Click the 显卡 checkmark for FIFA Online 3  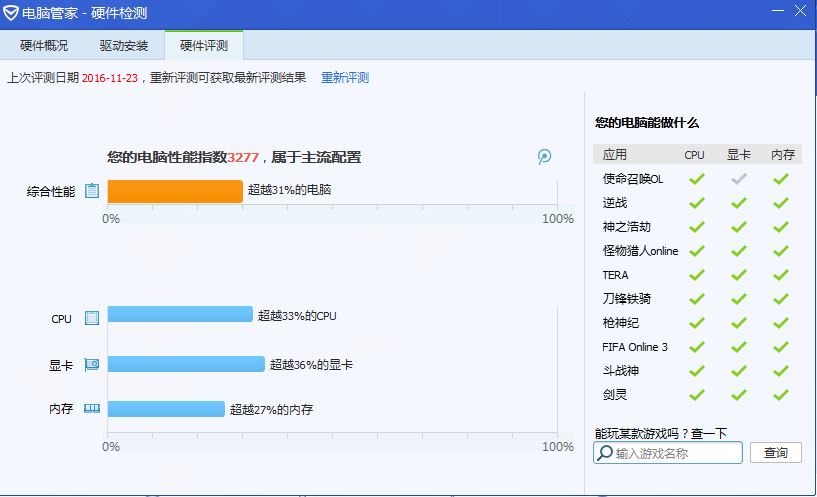[x=738, y=347]
